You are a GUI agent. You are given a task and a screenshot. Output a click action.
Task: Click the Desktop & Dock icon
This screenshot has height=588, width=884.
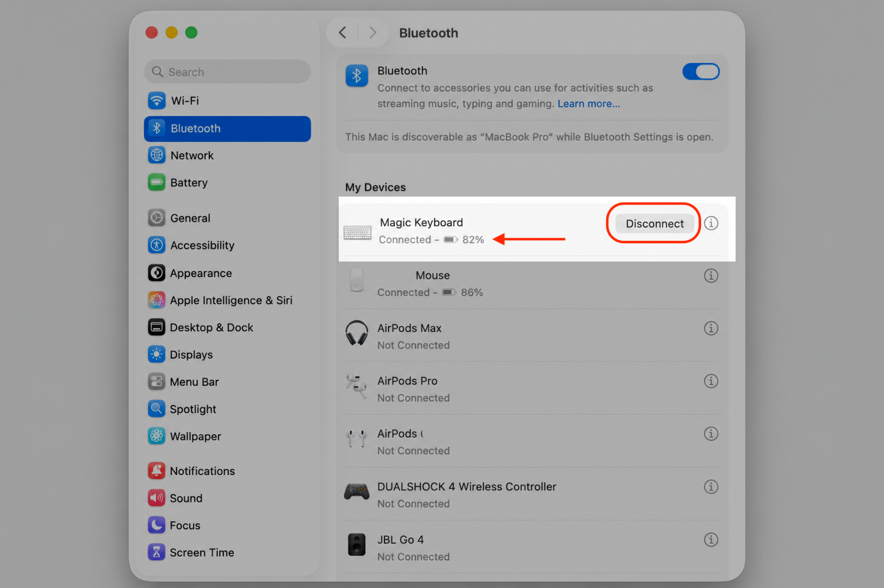tap(156, 327)
